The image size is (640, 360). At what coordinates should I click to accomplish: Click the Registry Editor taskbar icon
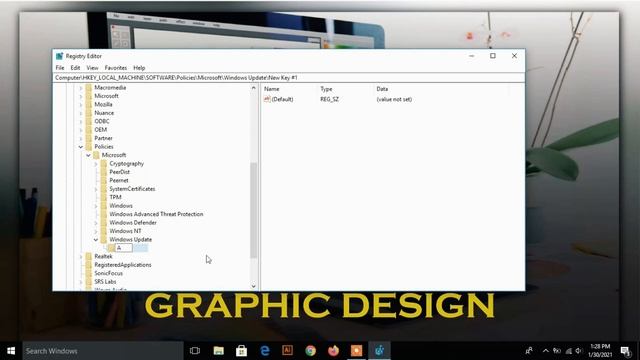pos(380,351)
